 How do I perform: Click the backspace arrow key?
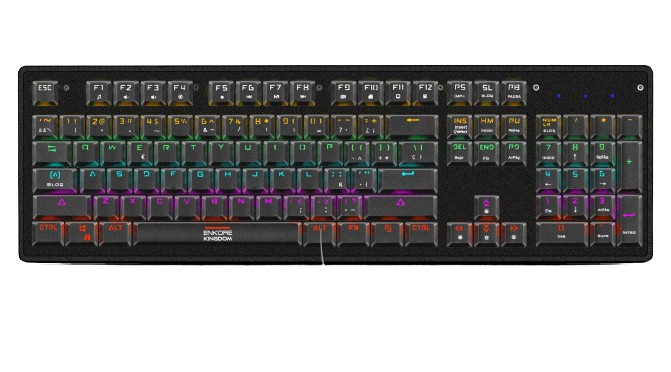pos(412,125)
